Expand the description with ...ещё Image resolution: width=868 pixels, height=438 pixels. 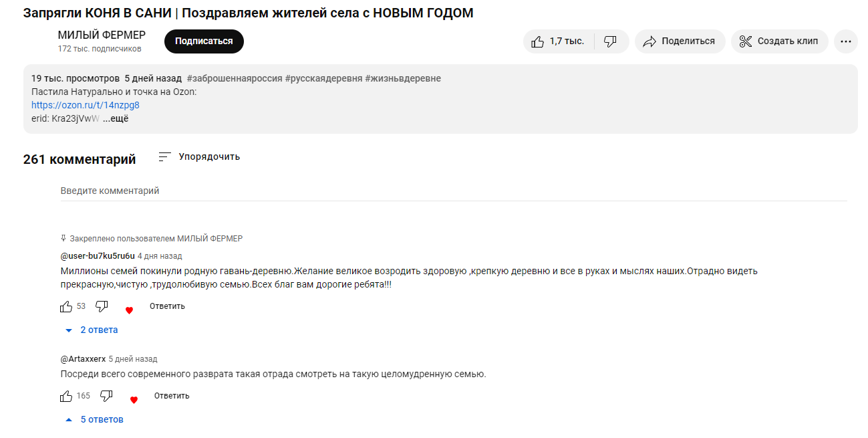(x=115, y=119)
